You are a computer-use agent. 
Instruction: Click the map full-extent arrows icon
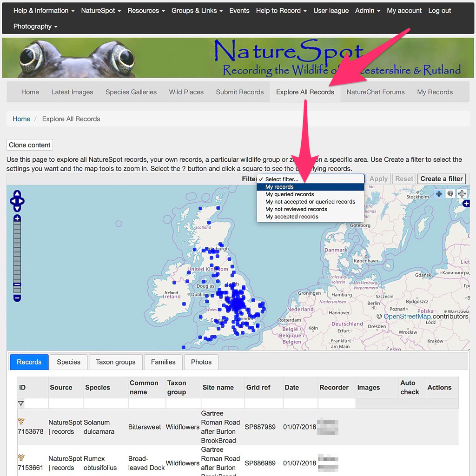[462, 193]
